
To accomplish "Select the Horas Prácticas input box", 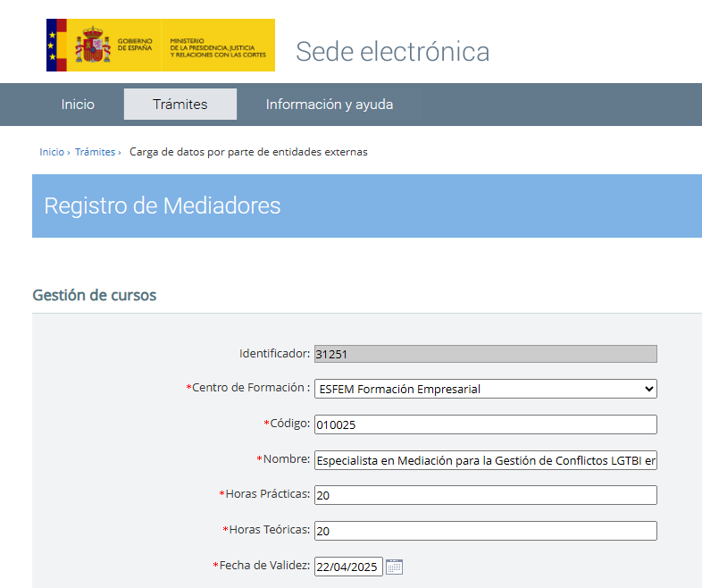I will [x=485, y=495].
